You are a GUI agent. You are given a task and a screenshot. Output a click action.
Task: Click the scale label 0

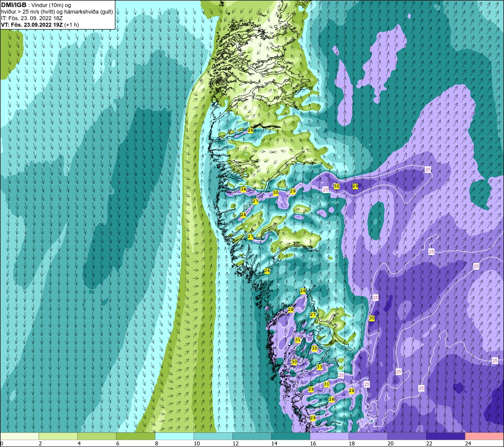click(x=2, y=443)
